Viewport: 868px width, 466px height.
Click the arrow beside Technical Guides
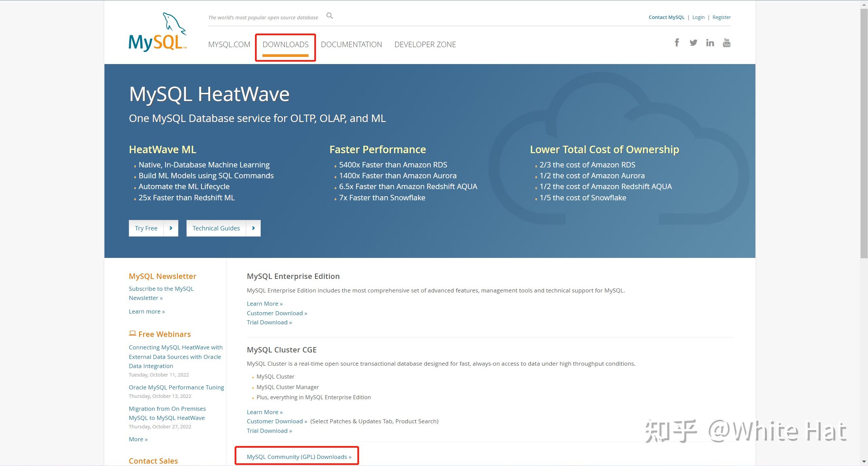click(x=253, y=228)
